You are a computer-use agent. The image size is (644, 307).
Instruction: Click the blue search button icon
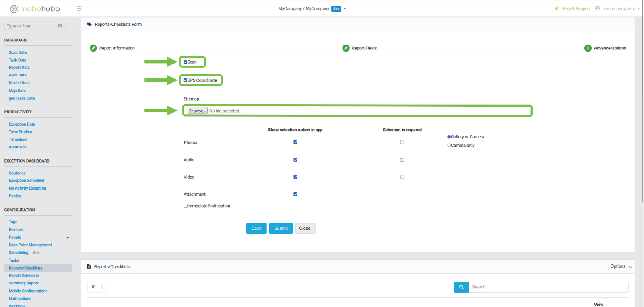click(x=461, y=287)
